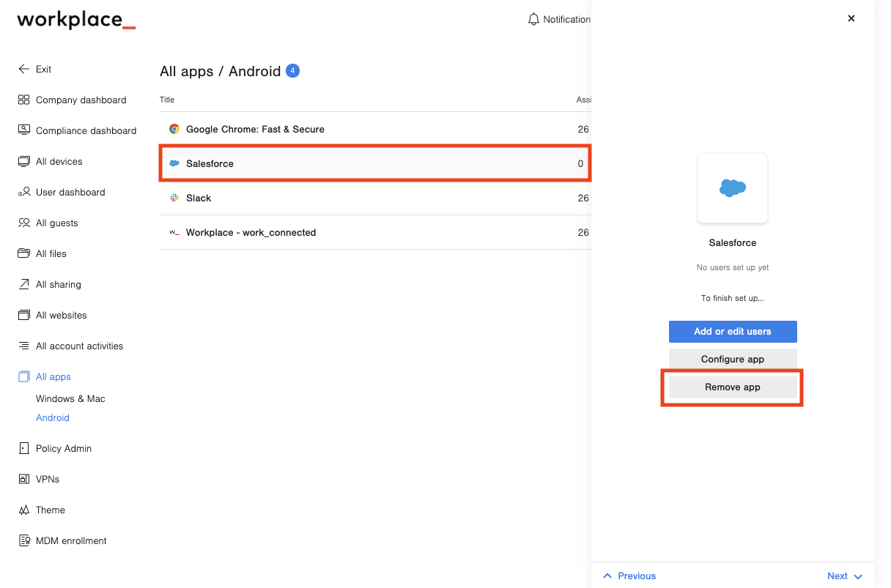This screenshot has height=588, width=891.
Task: Open Company dashboard in sidebar
Action: pos(81,100)
